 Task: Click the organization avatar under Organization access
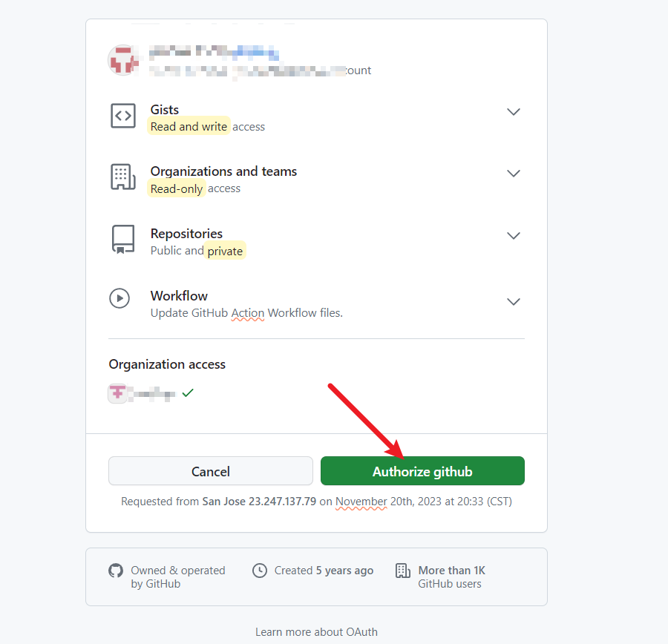(118, 393)
